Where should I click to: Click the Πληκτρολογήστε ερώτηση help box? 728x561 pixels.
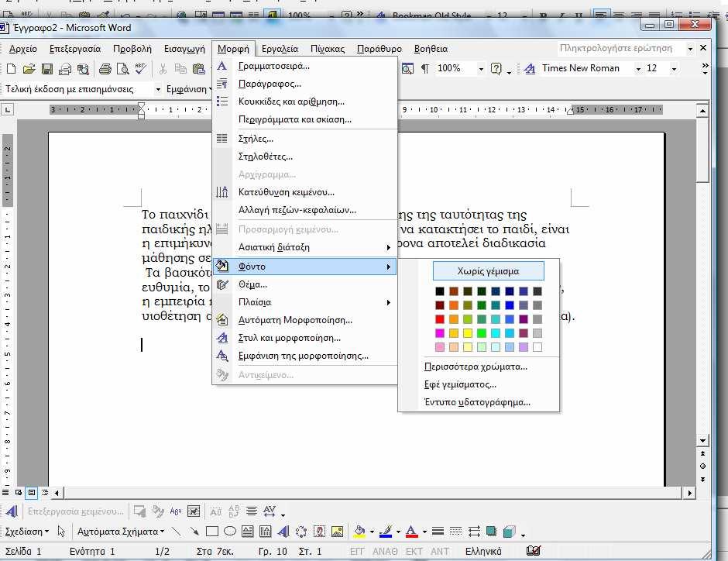(620, 48)
